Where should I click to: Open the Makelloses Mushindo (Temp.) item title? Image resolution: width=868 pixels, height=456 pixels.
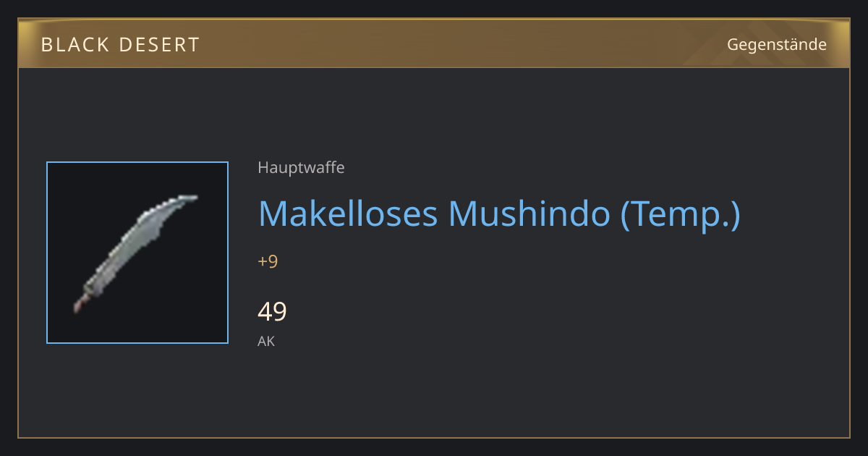(499, 214)
